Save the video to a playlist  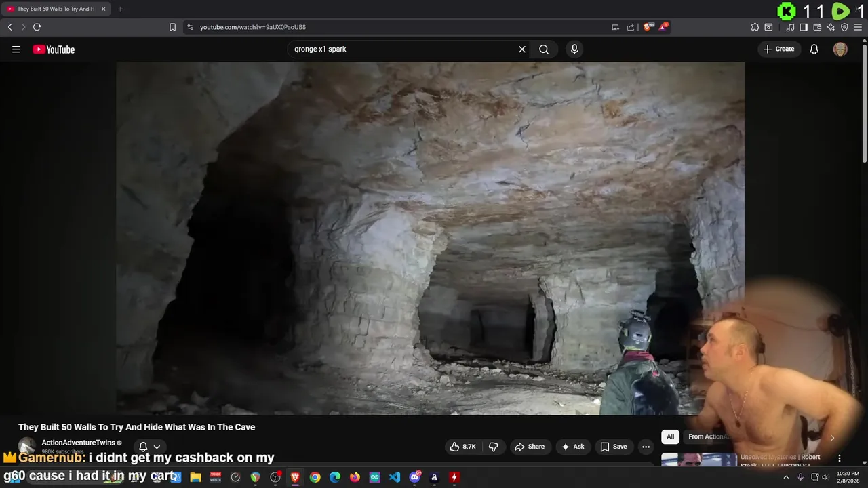pyautogui.click(x=613, y=447)
